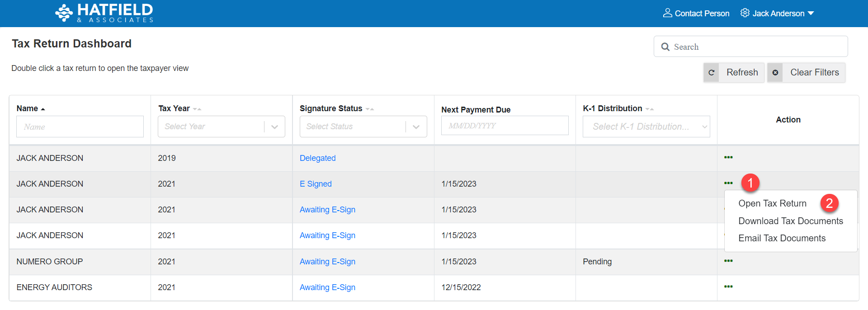
Task: Click the Delegated status link
Action: [x=317, y=158]
